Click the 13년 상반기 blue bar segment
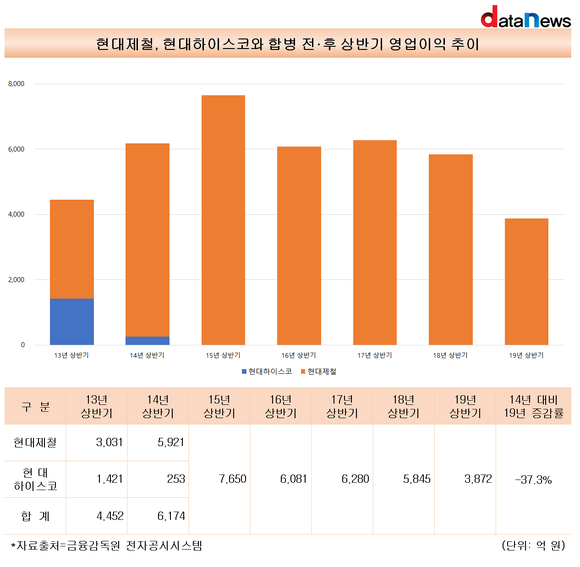This screenshot has height=567, width=580. pyautogui.click(x=72, y=322)
